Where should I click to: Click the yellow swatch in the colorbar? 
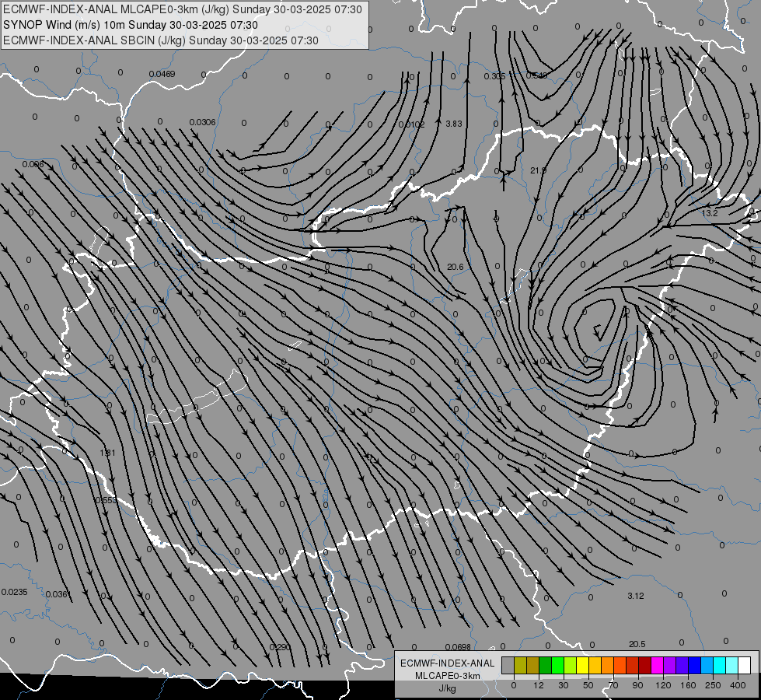[583, 665]
